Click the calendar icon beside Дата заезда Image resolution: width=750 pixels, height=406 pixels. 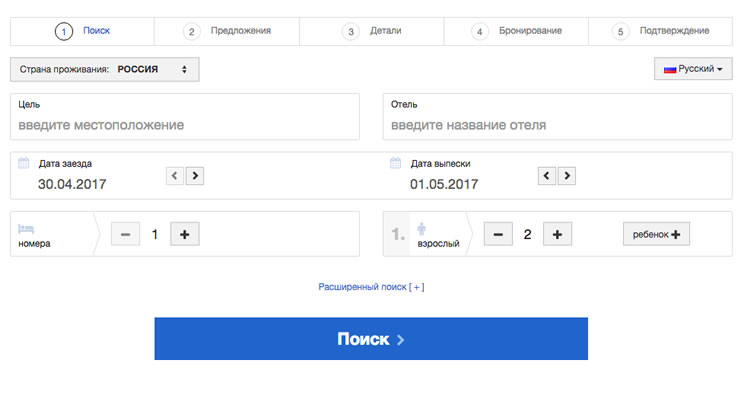(23, 163)
